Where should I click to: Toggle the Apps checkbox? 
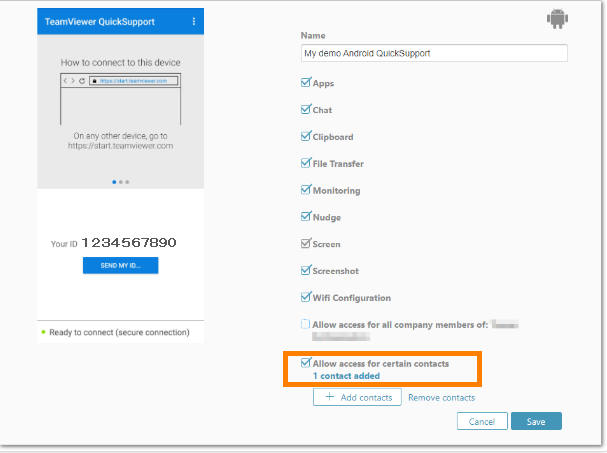pyautogui.click(x=306, y=83)
